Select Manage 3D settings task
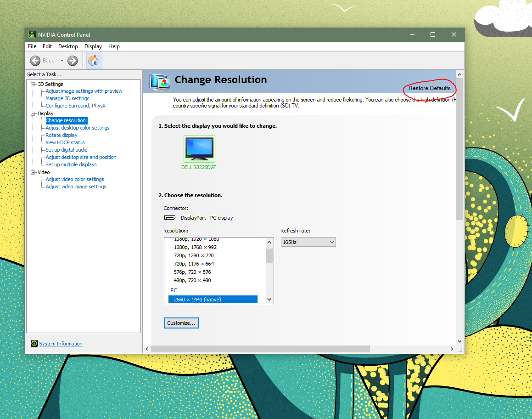This screenshot has height=419, width=532. tap(67, 98)
